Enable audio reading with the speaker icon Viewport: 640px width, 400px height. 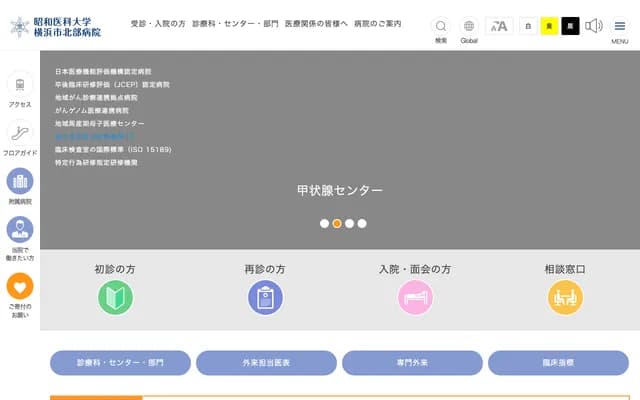pyautogui.click(x=594, y=26)
